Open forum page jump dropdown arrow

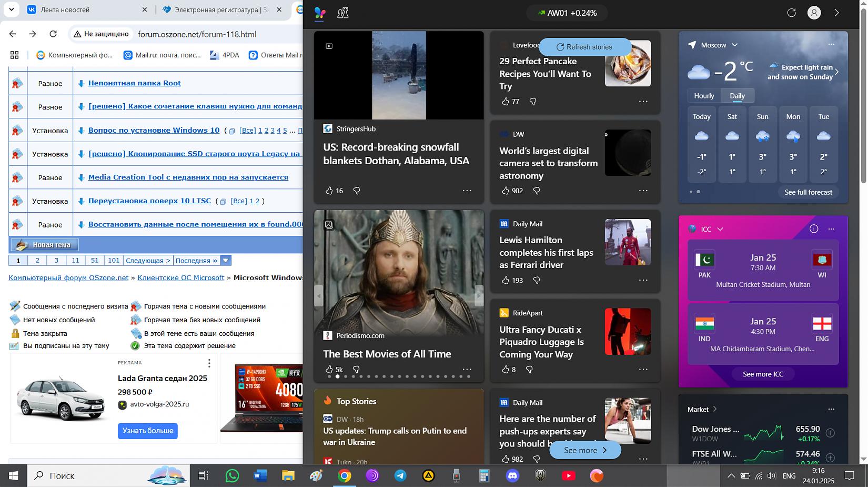[226, 260]
